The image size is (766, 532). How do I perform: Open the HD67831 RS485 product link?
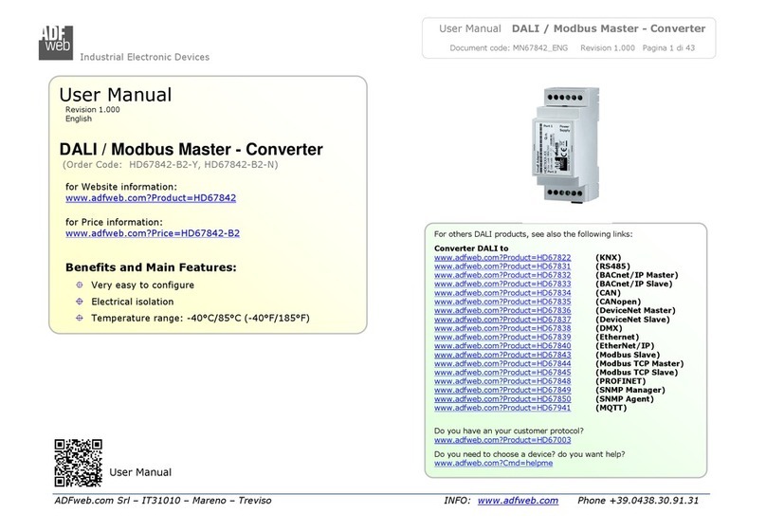point(502,266)
